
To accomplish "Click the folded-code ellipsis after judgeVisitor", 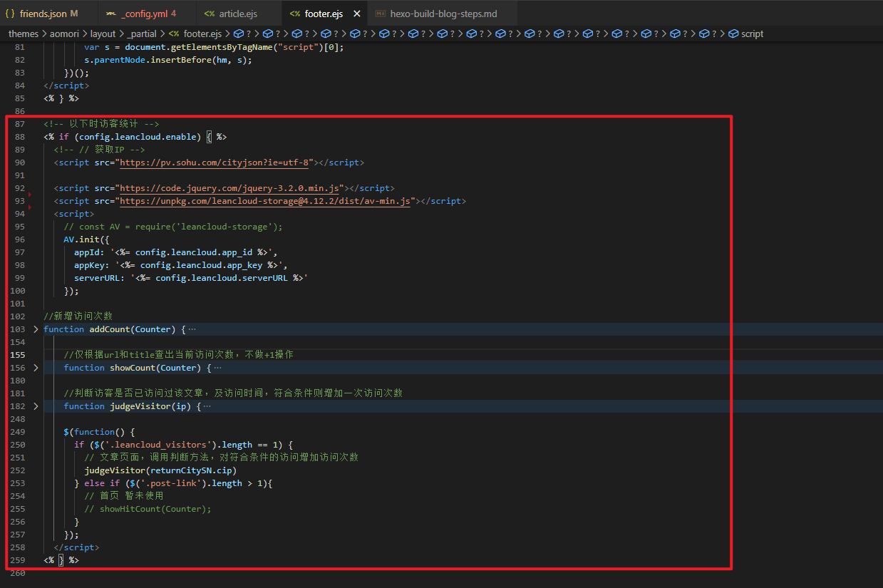I will point(207,406).
